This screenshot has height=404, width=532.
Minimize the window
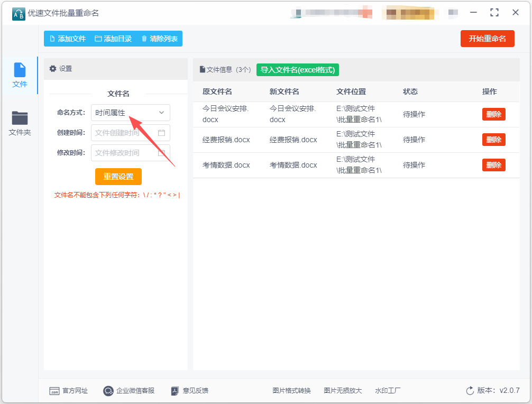(x=473, y=13)
